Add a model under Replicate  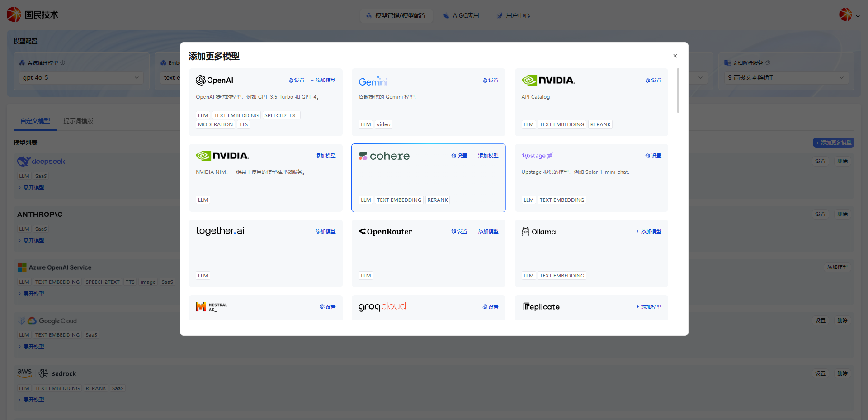click(x=649, y=307)
